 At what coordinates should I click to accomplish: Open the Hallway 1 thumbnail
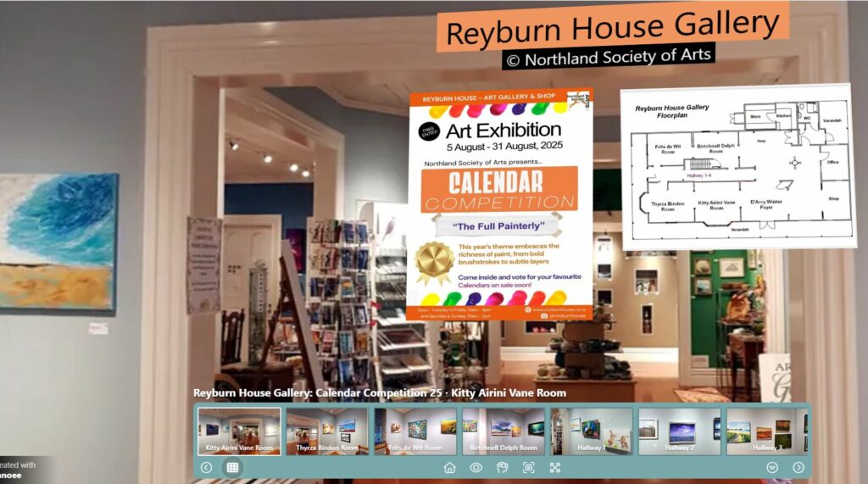[x=591, y=431]
